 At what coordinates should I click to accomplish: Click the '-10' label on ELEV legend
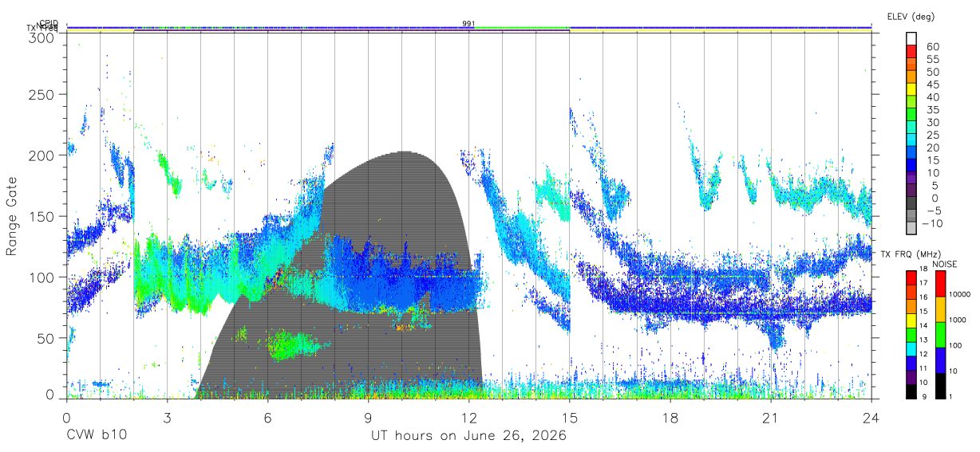click(932, 223)
